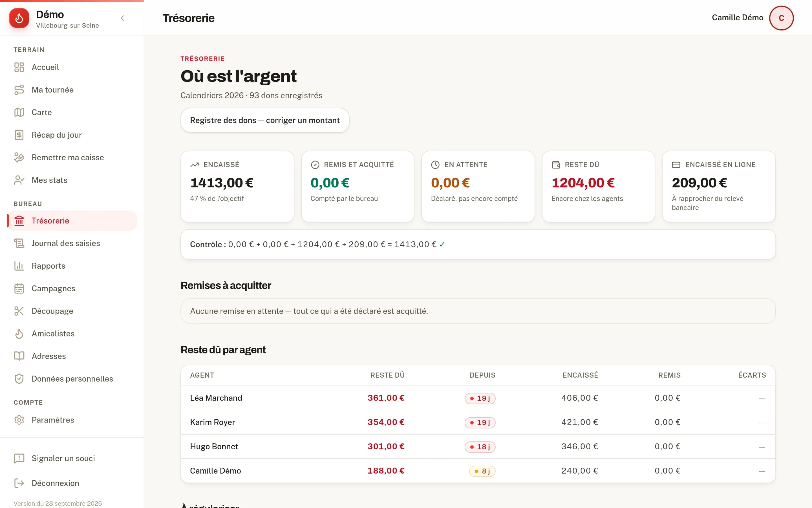
Task: Open Mes stats user icon
Action: 19,180
